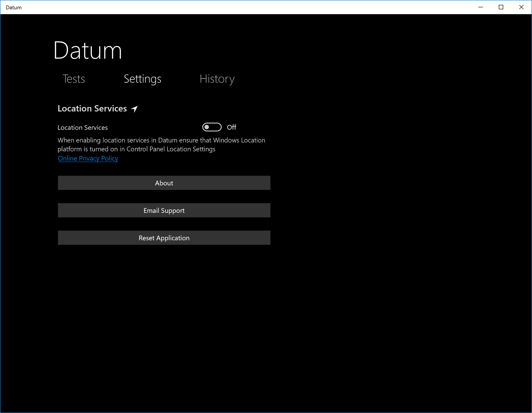Click the large Datum page title
Viewport: 532px width, 413px height.
click(x=88, y=50)
